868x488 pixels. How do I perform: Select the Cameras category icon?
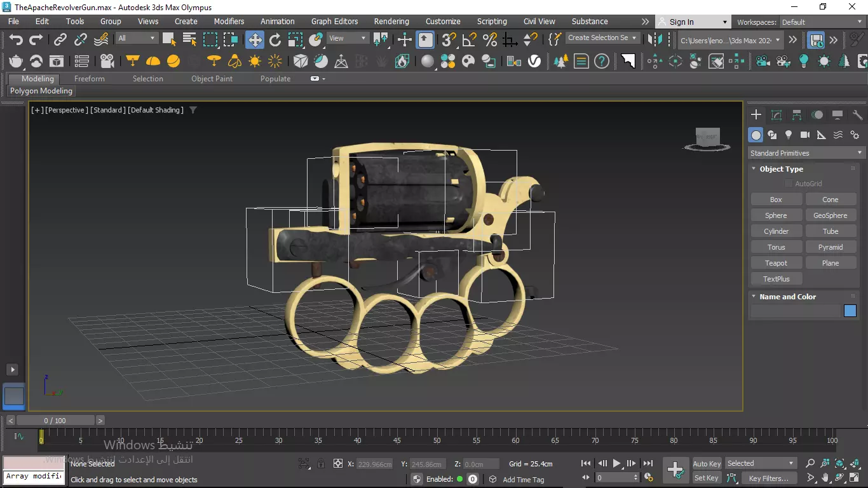tap(805, 135)
